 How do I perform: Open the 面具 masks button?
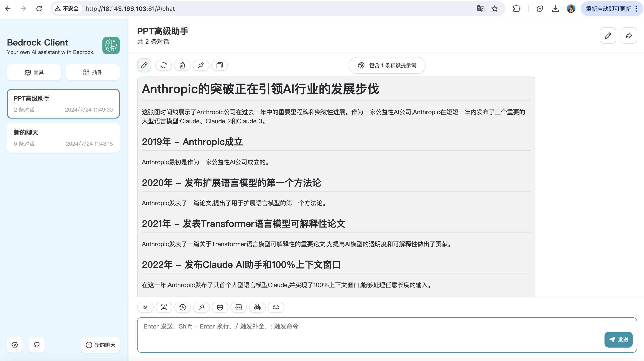point(34,72)
